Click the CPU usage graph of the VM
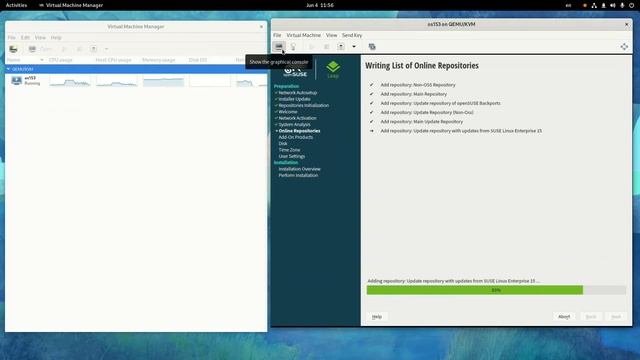 70,80
